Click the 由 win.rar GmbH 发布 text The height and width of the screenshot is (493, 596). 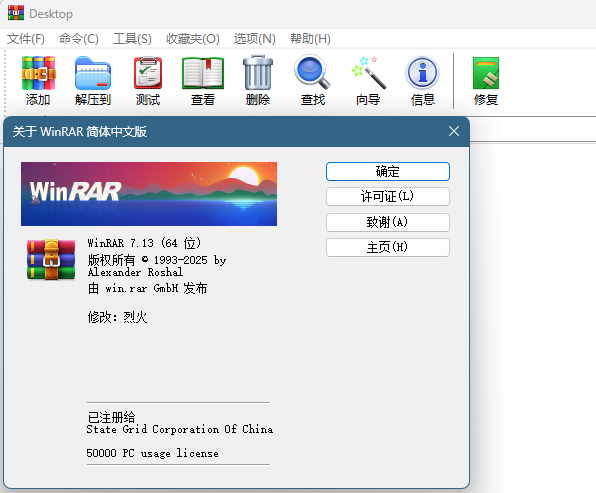tap(147, 288)
